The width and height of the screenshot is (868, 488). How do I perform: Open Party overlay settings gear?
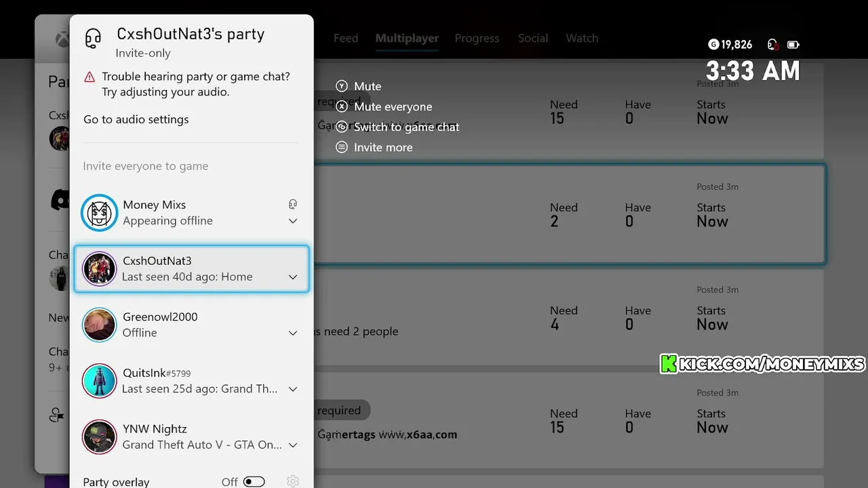(x=293, y=481)
